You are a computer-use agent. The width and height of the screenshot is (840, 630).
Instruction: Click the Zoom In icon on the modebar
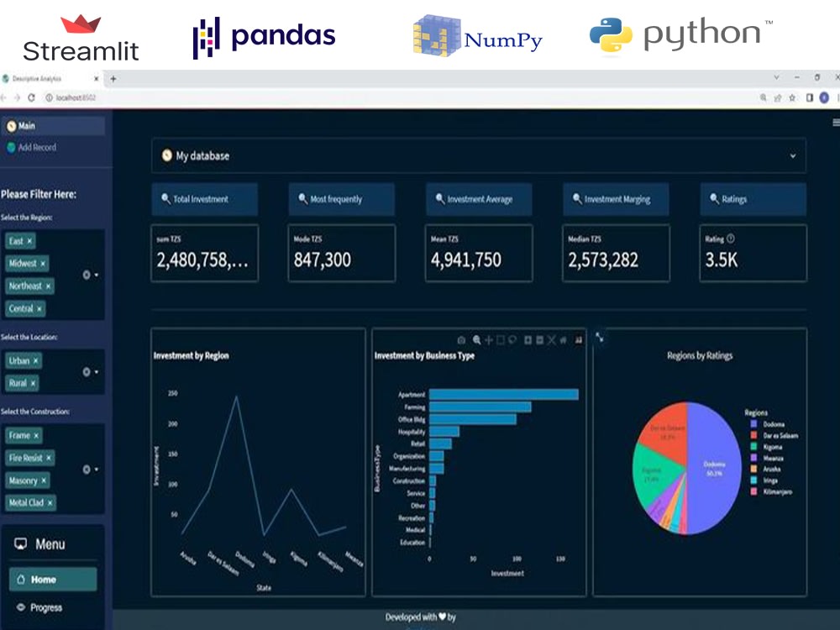tap(528, 340)
